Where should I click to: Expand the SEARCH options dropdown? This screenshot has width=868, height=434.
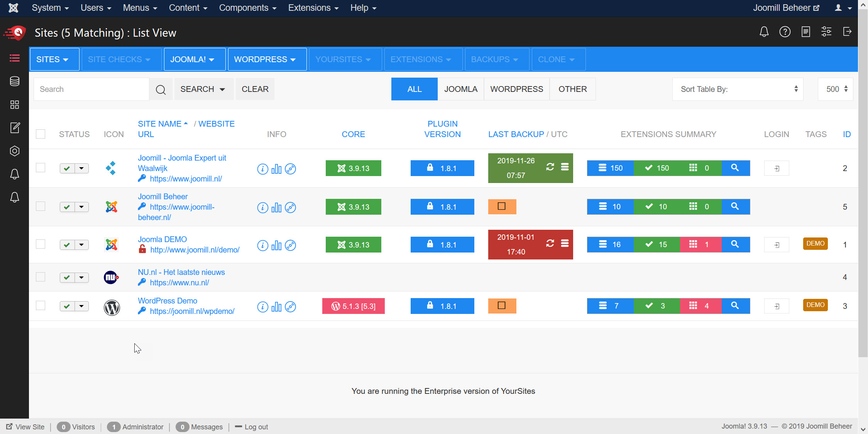coord(203,89)
